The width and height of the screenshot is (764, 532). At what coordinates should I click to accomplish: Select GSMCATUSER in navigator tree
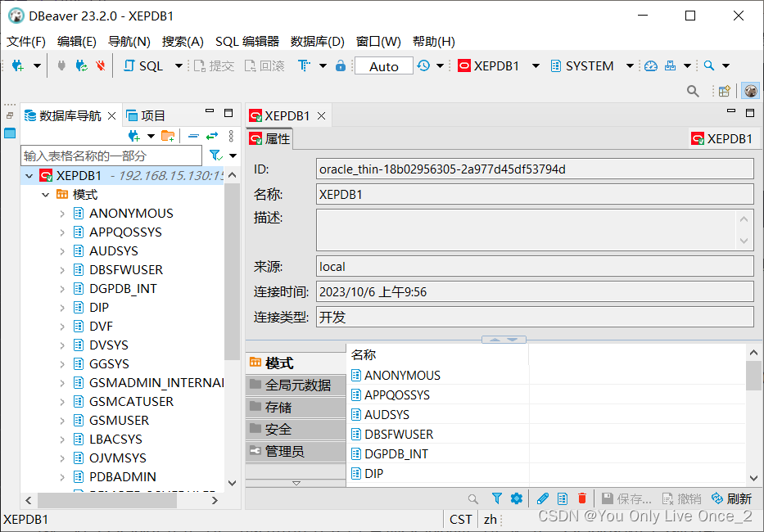point(132,401)
